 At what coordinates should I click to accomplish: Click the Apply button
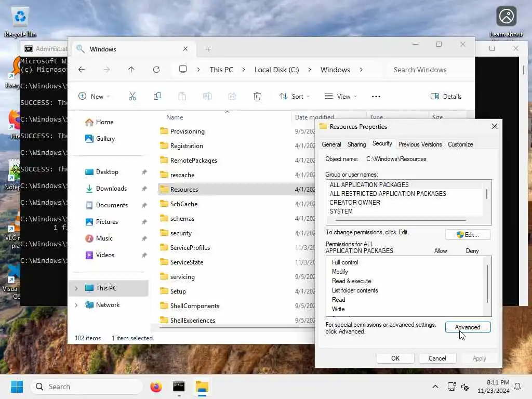(480, 358)
